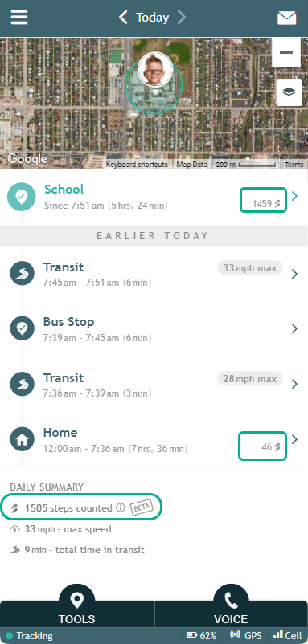The image size is (308, 644).
Task: Click the steps counted info icon
Action: pyautogui.click(x=120, y=508)
